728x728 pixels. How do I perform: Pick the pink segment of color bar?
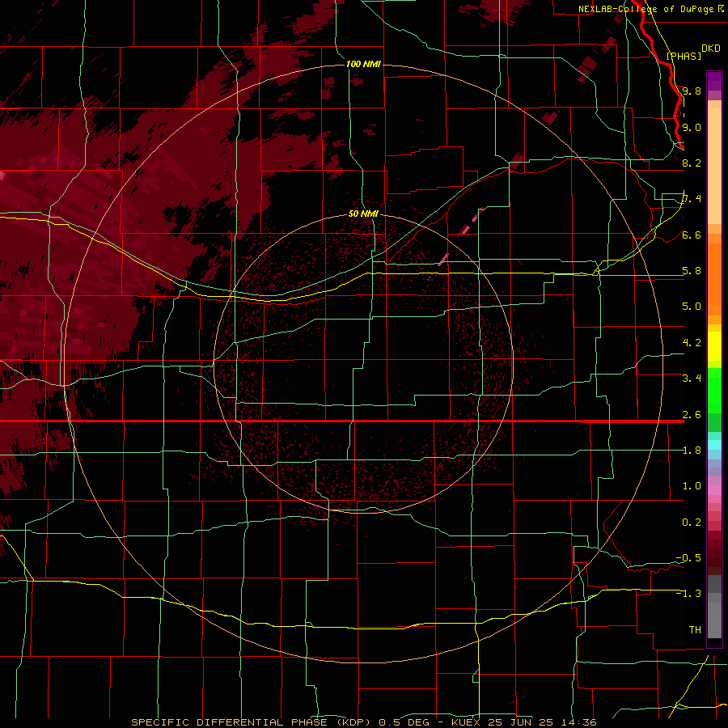714,490
